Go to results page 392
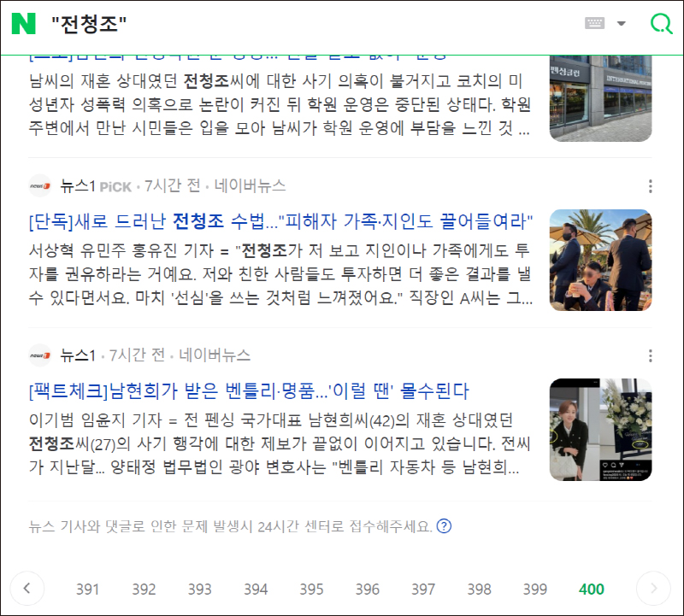This screenshot has width=684, height=616. pyautogui.click(x=144, y=589)
